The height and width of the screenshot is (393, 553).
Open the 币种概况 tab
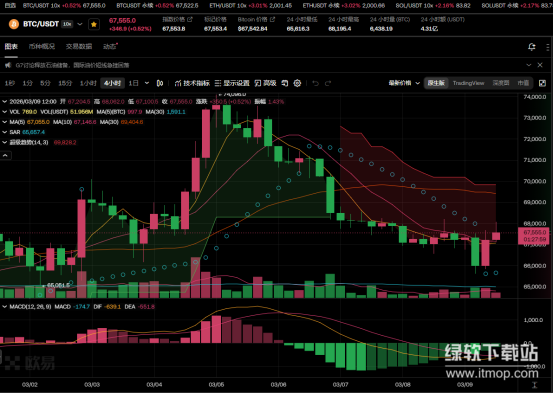pyautogui.click(x=42, y=47)
